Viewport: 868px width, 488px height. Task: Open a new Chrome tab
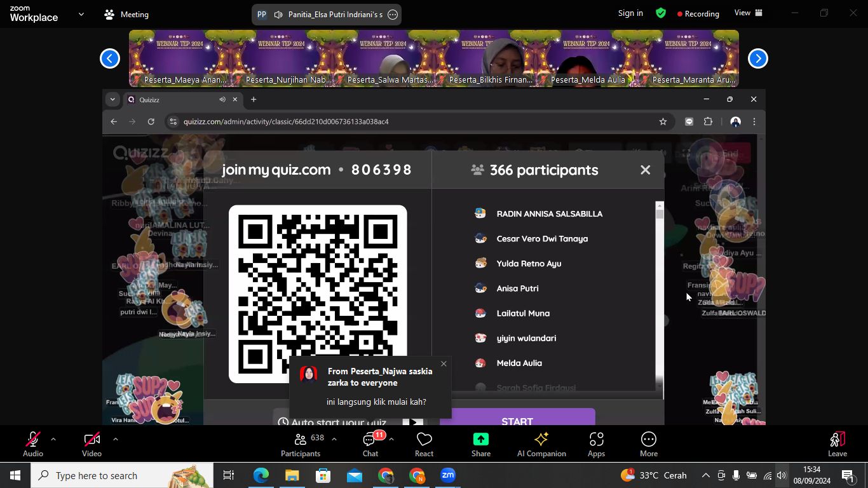pos(254,99)
